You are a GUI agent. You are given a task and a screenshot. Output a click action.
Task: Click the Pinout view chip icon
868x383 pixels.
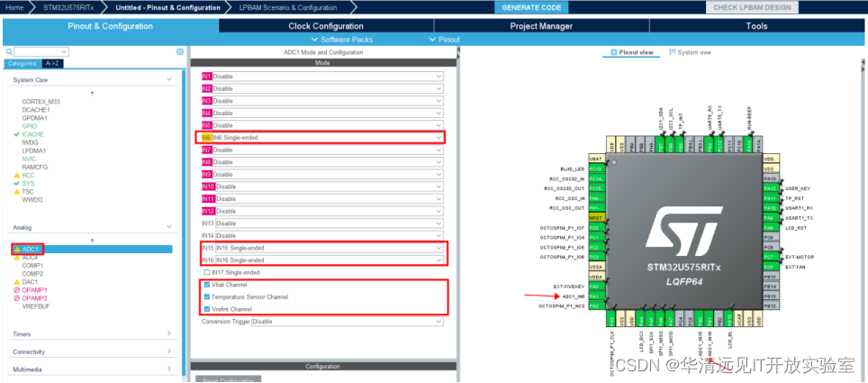pos(613,52)
